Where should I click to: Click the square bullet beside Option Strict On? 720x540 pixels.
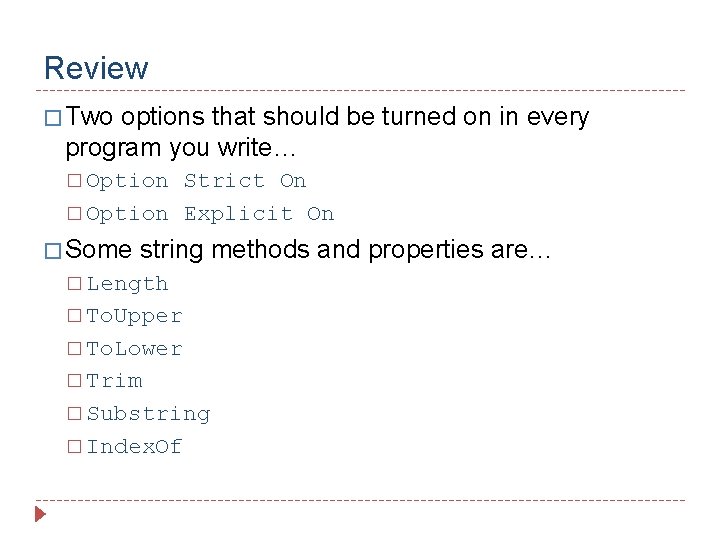click(x=74, y=180)
